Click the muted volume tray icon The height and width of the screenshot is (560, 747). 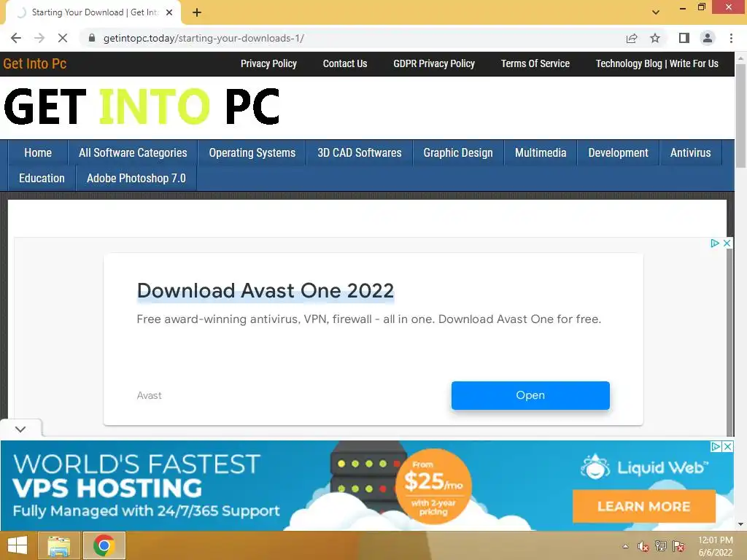pyautogui.click(x=643, y=546)
